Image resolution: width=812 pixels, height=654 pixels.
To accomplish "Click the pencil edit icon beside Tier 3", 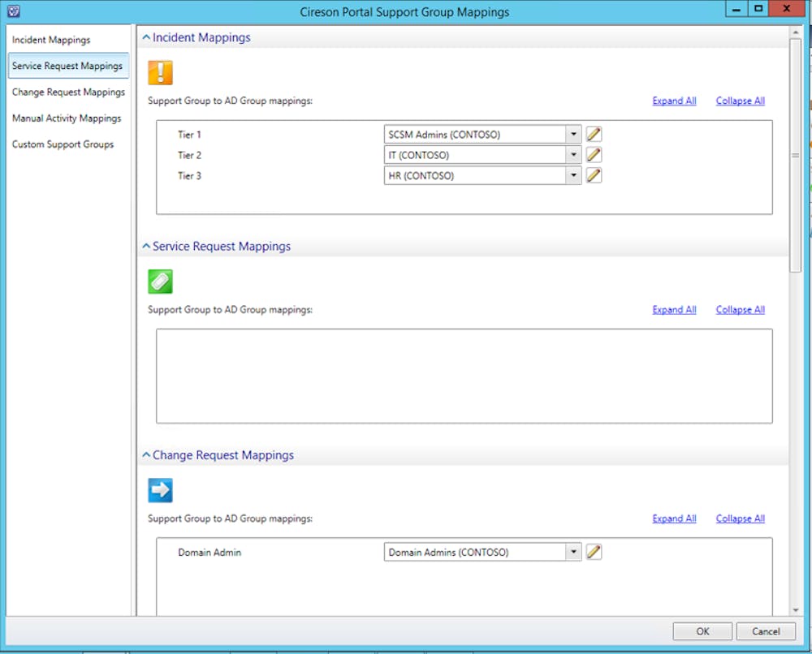I will [x=594, y=175].
